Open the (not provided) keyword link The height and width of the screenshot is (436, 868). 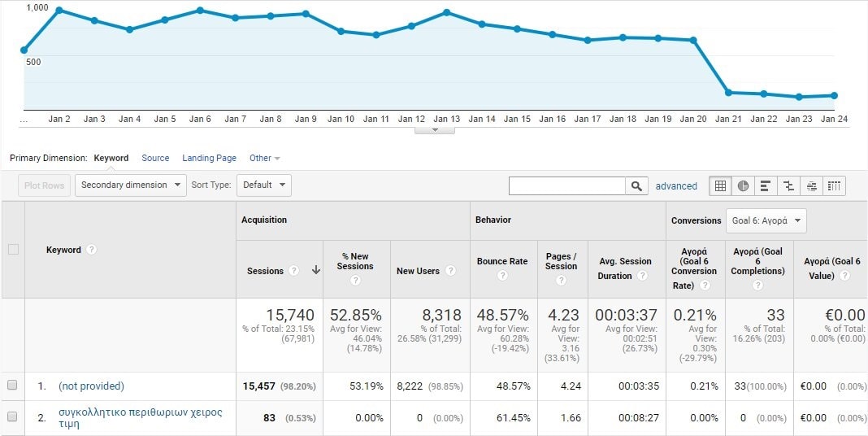91,386
